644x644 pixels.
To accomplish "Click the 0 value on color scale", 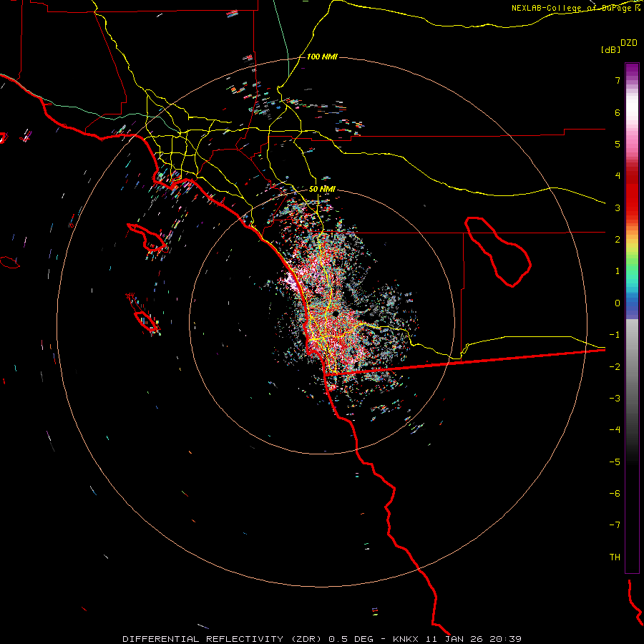I will pos(618,303).
